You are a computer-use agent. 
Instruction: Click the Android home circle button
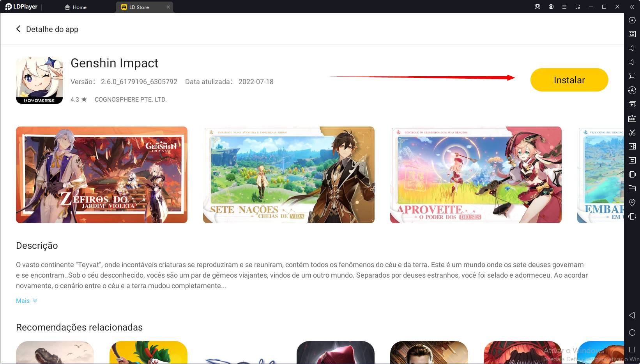(x=632, y=332)
